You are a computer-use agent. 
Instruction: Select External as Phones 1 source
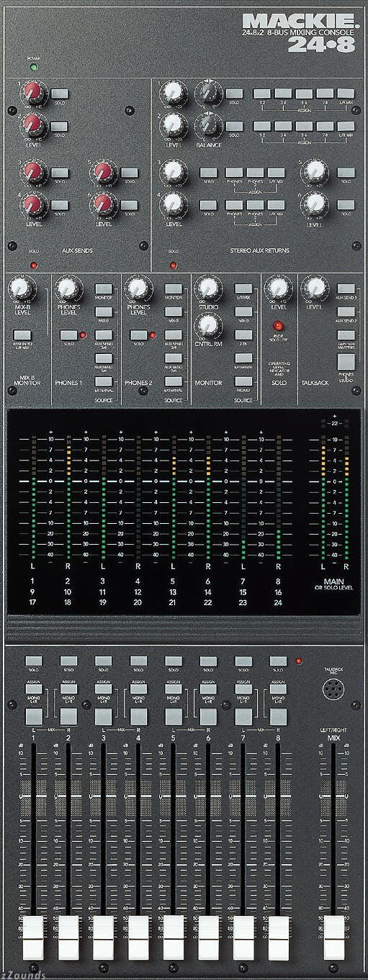coord(103,381)
